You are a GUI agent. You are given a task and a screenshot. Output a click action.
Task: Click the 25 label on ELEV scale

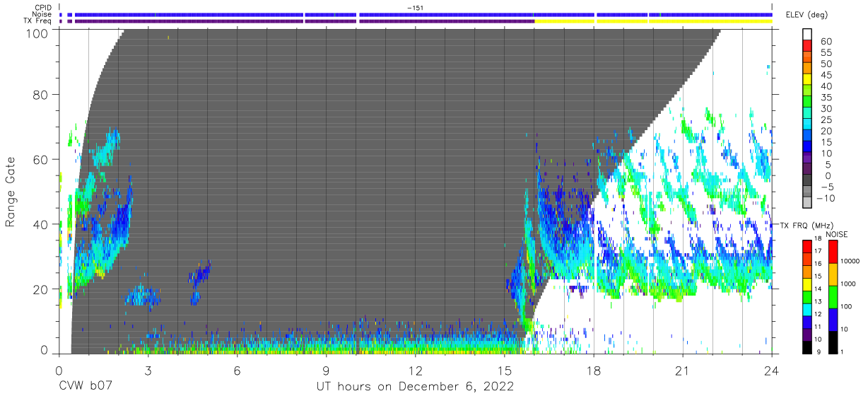pos(826,120)
